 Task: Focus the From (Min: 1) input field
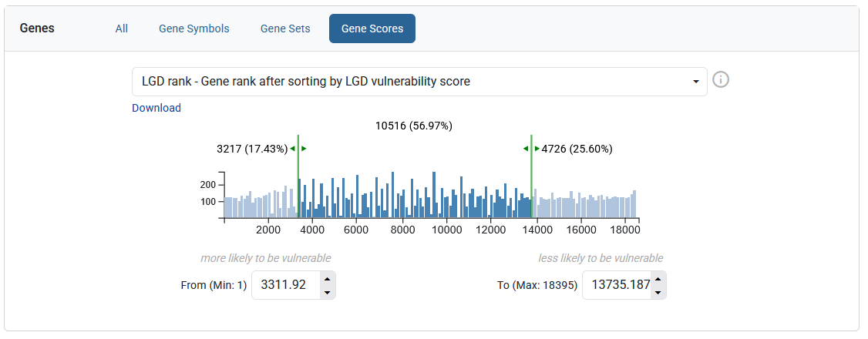[x=286, y=285]
